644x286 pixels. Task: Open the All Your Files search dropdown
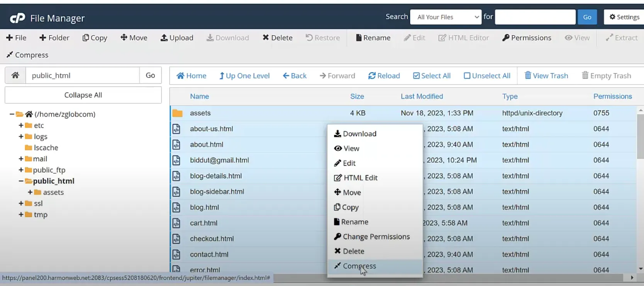point(446,17)
